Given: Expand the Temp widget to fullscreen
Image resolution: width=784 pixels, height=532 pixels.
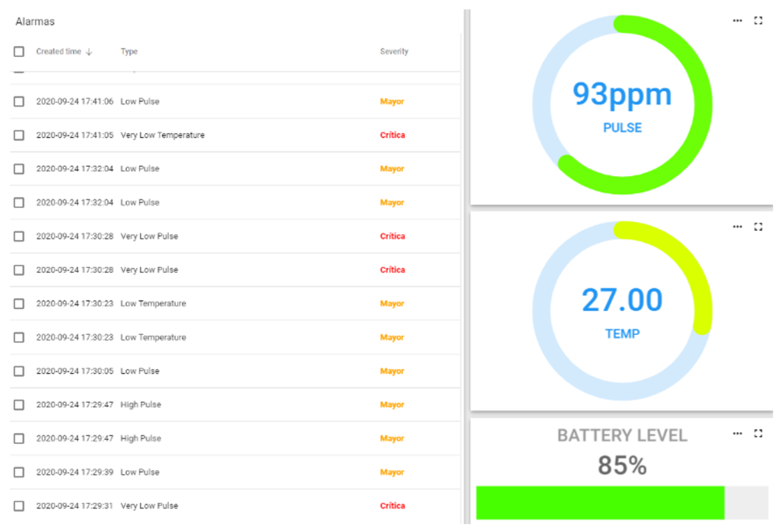Looking at the screenshot, I should (758, 227).
